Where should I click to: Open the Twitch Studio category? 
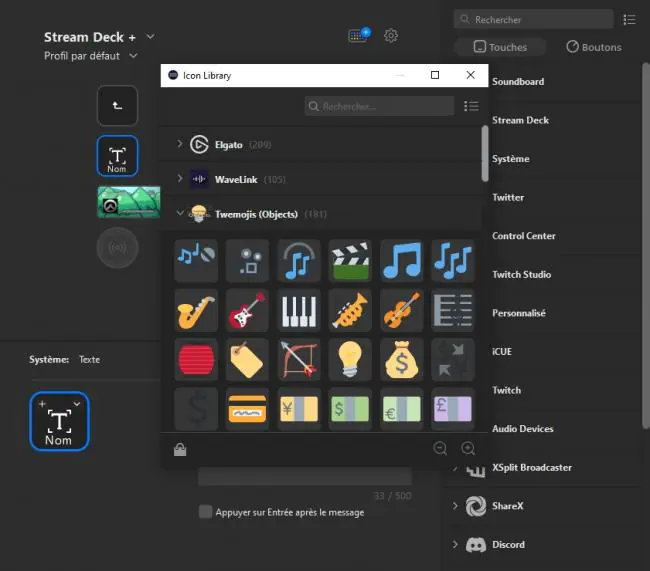[x=521, y=275]
